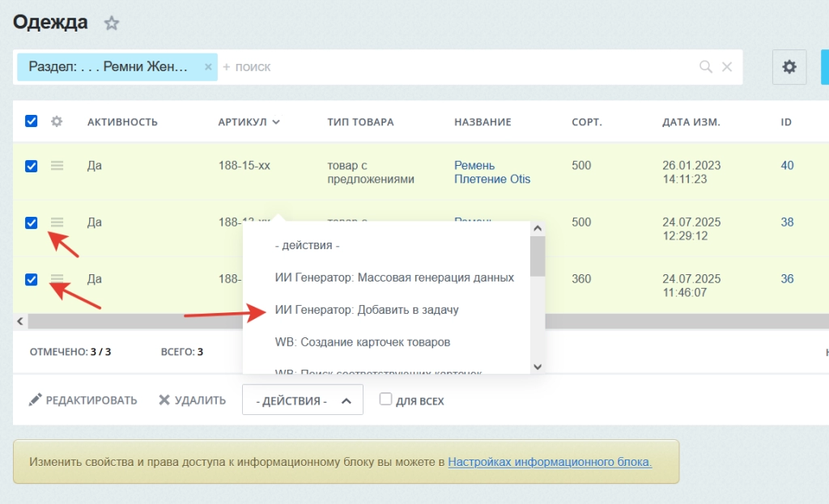The height and width of the screenshot is (504, 829).
Task: Click the Редактировать button
Action: tap(83, 400)
